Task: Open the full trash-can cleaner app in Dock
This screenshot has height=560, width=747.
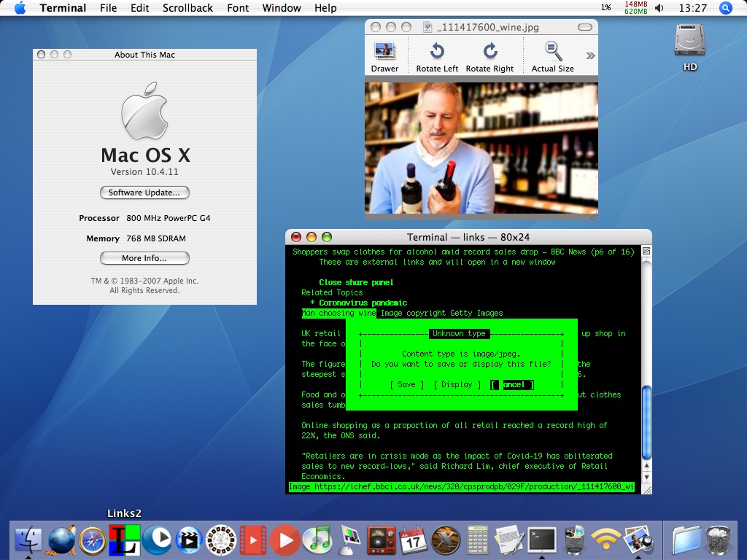Action: (x=574, y=540)
